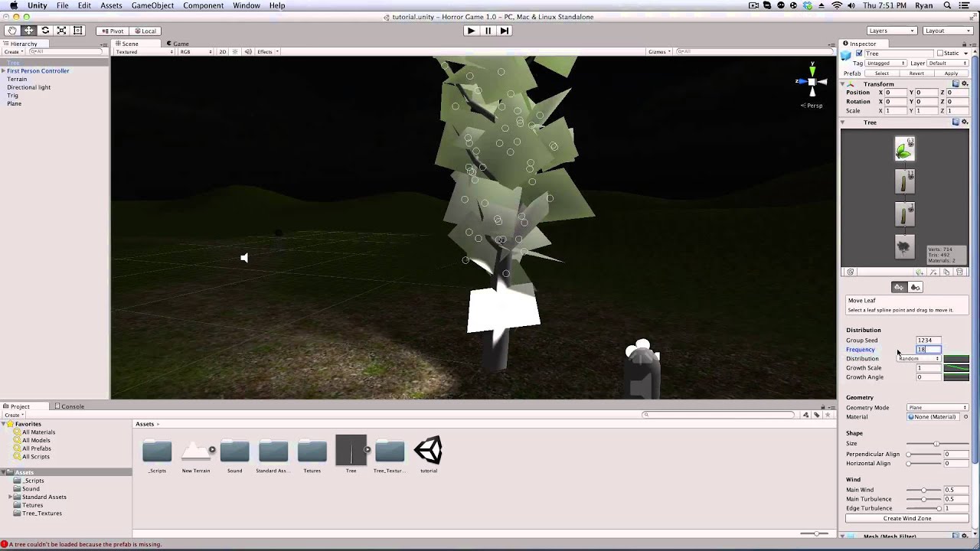Click the Step frame button
The width and height of the screenshot is (980, 551).
[504, 31]
